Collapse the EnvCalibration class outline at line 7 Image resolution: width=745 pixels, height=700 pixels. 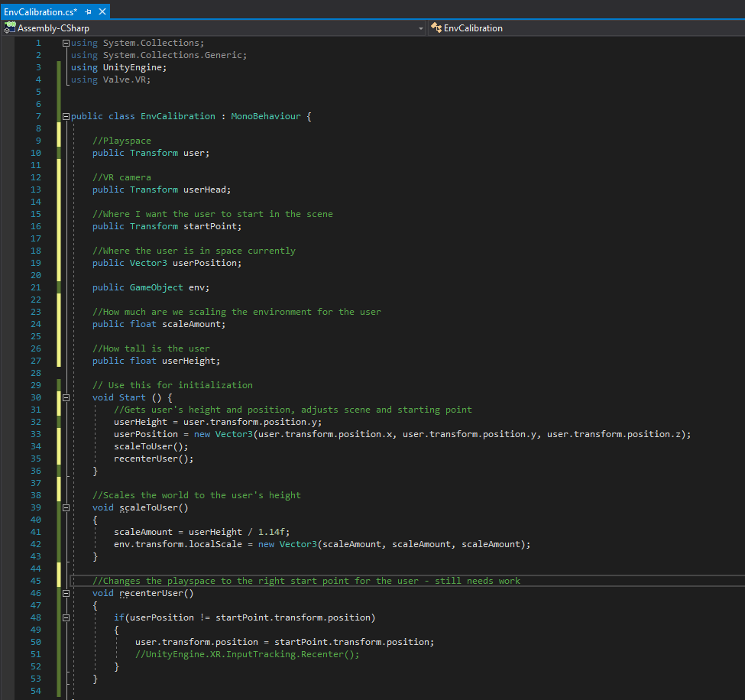pyautogui.click(x=66, y=116)
